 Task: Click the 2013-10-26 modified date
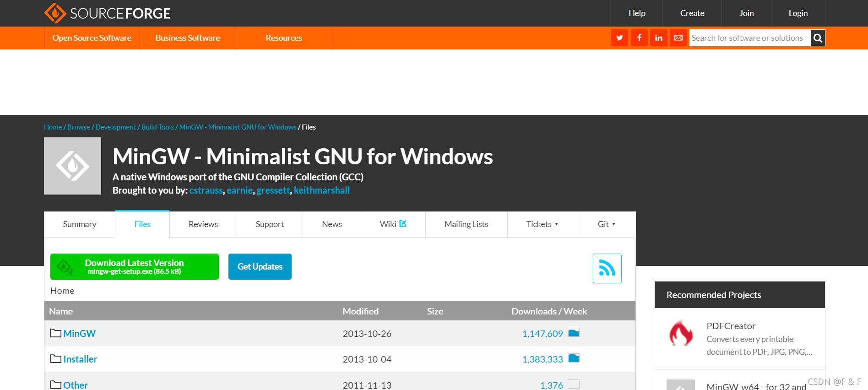(x=367, y=334)
